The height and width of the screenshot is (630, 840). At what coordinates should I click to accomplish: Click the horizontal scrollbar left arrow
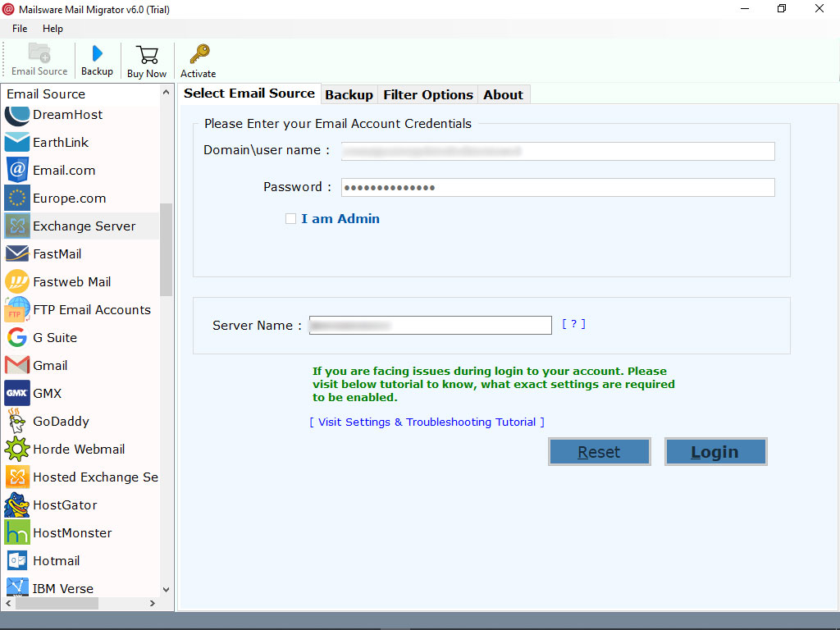pyautogui.click(x=8, y=603)
